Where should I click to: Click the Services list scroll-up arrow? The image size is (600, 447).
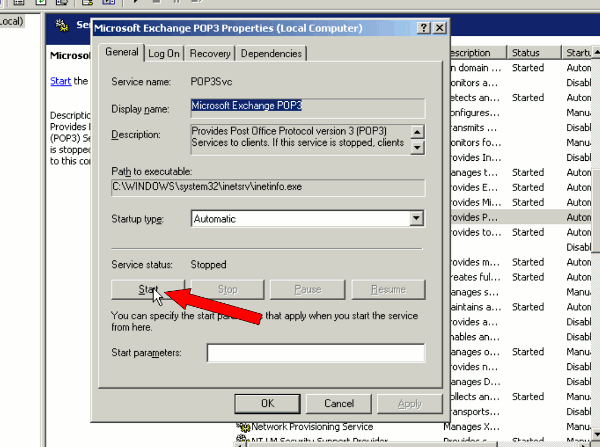pos(596,51)
